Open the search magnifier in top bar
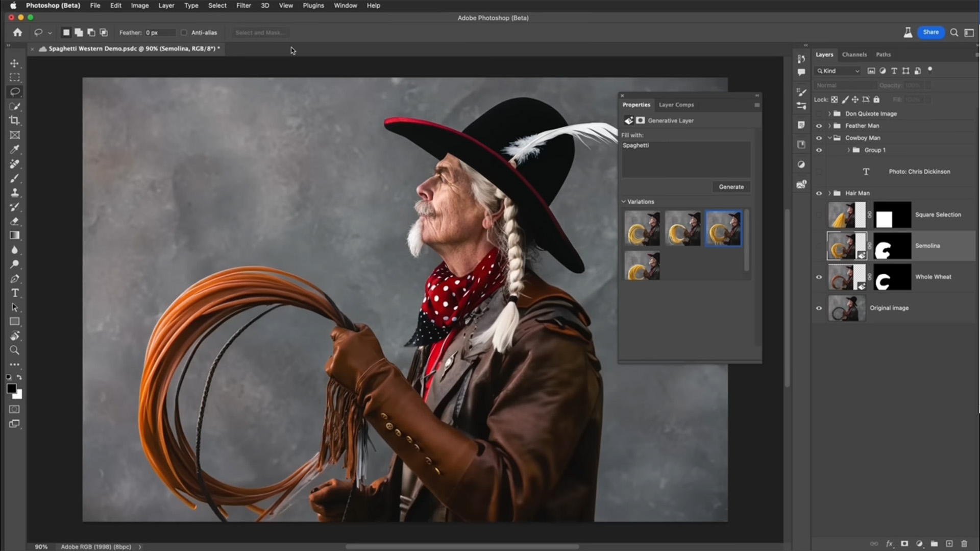This screenshot has width=980, height=551. coord(954,33)
